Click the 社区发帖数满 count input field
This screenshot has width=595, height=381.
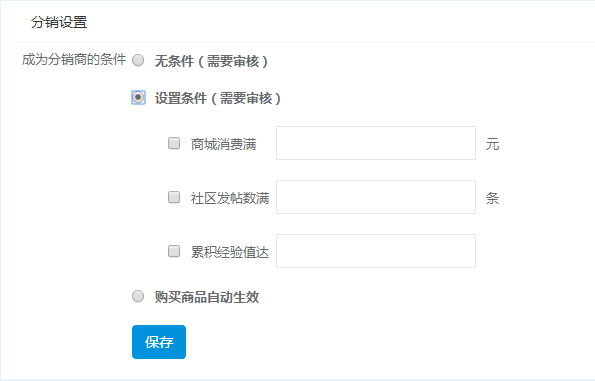tap(376, 197)
